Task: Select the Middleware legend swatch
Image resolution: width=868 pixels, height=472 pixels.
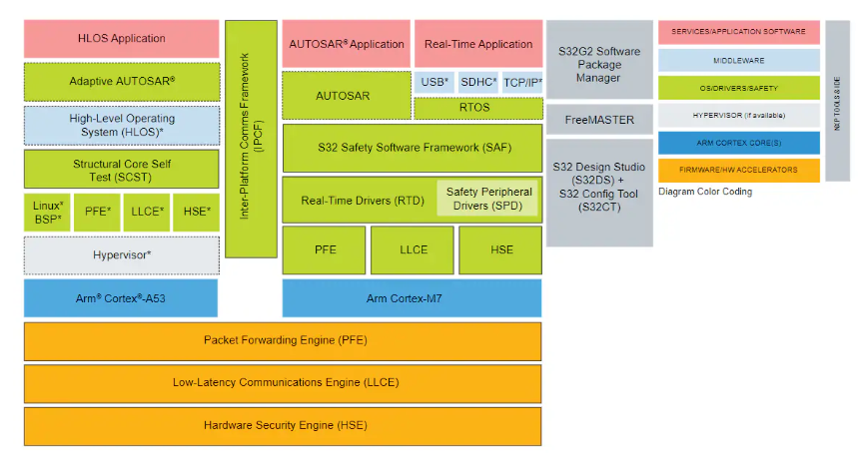Action: (739, 60)
